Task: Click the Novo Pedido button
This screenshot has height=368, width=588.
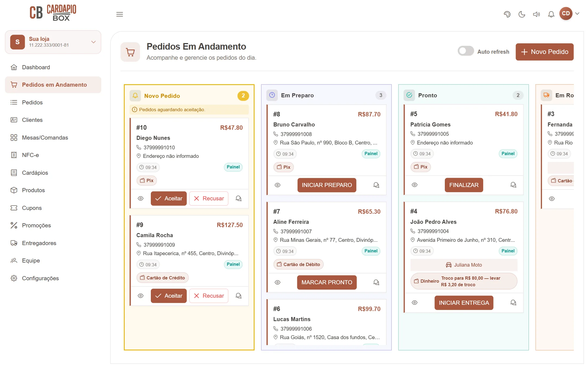Action: coord(544,52)
